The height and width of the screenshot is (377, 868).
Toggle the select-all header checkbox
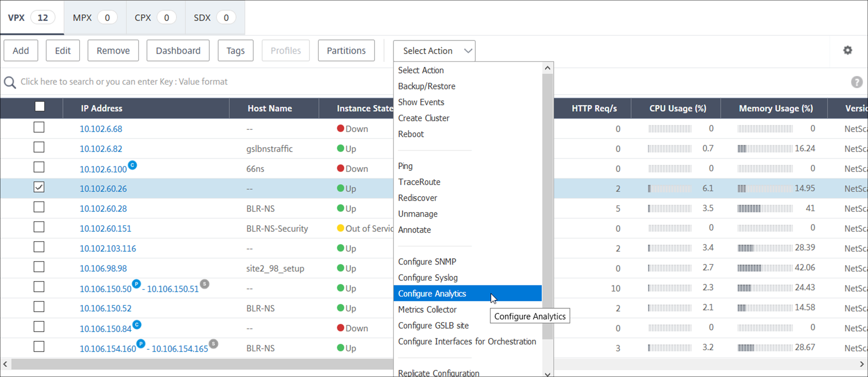tap(40, 107)
